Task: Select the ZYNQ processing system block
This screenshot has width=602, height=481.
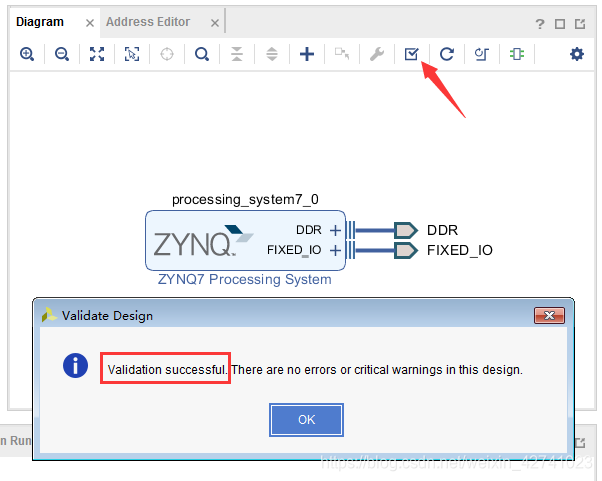Action: pos(245,240)
